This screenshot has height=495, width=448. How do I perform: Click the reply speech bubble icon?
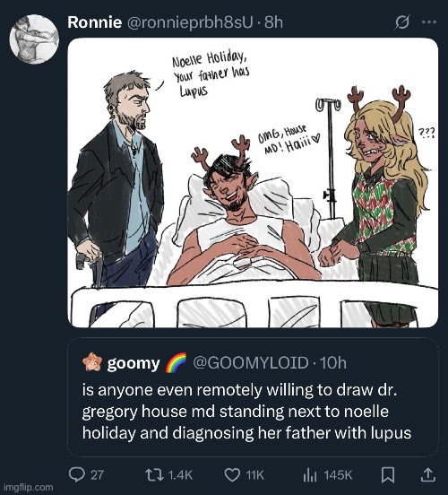pyautogui.click(x=77, y=474)
